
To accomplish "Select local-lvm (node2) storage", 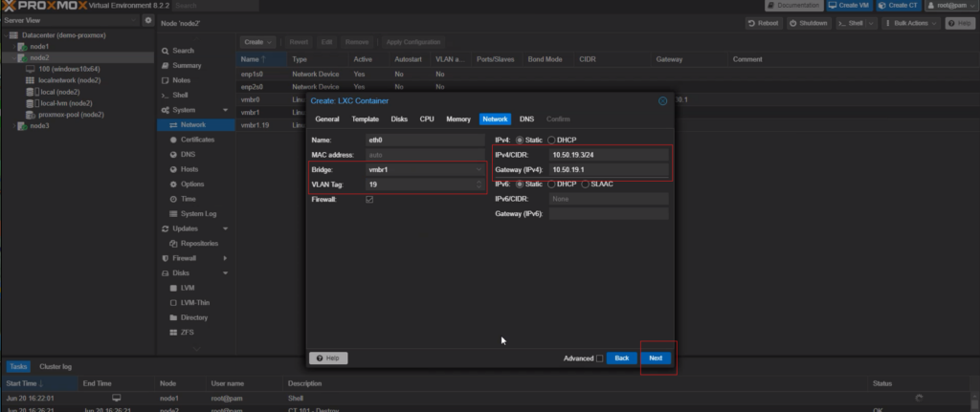I will point(59,103).
